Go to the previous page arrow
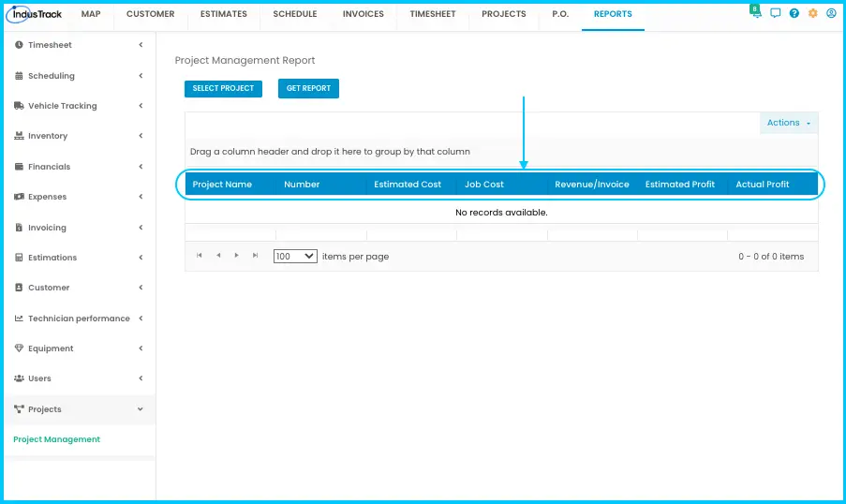The image size is (846, 504). pos(218,256)
